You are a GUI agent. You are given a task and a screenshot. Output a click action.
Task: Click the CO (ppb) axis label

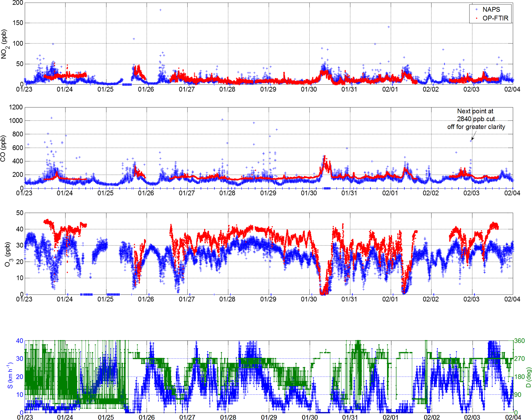click(3, 148)
